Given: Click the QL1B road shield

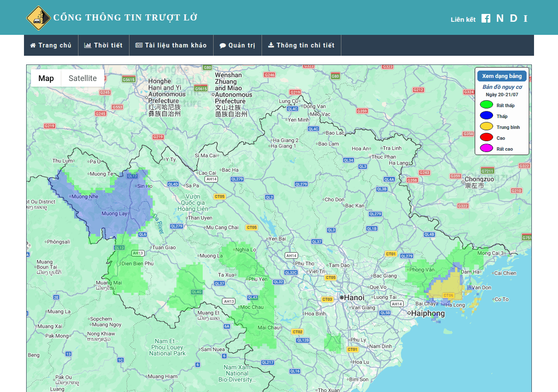Looking at the screenshot, I should click(371, 229).
